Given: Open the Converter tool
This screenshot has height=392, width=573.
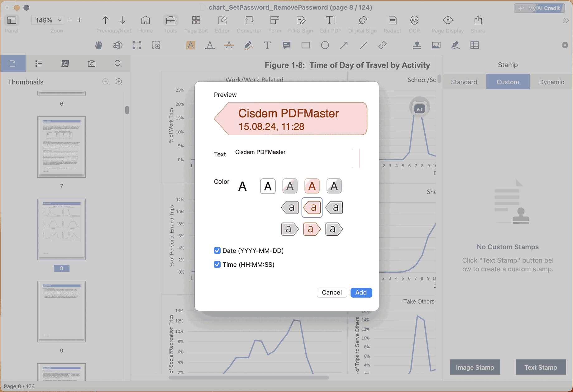Looking at the screenshot, I should pyautogui.click(x=249, y=20).
